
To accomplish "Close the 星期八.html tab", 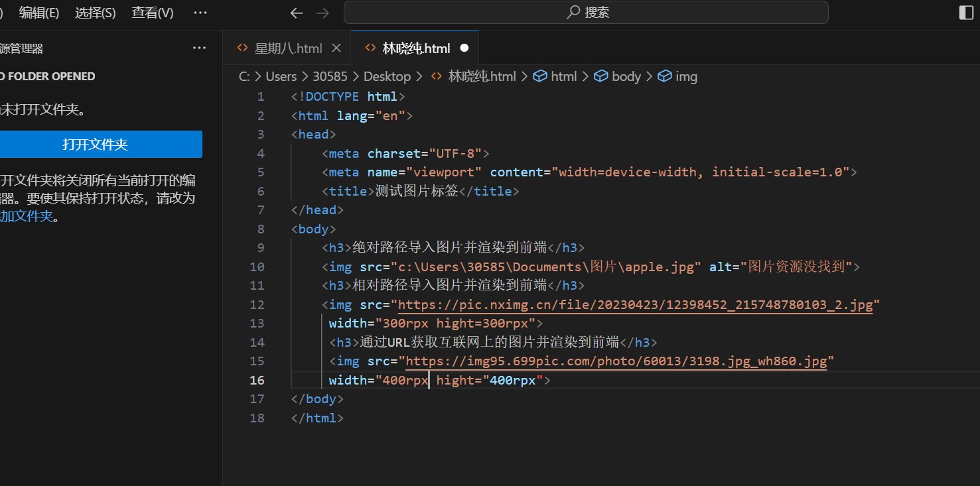I will tap(336, 48).
